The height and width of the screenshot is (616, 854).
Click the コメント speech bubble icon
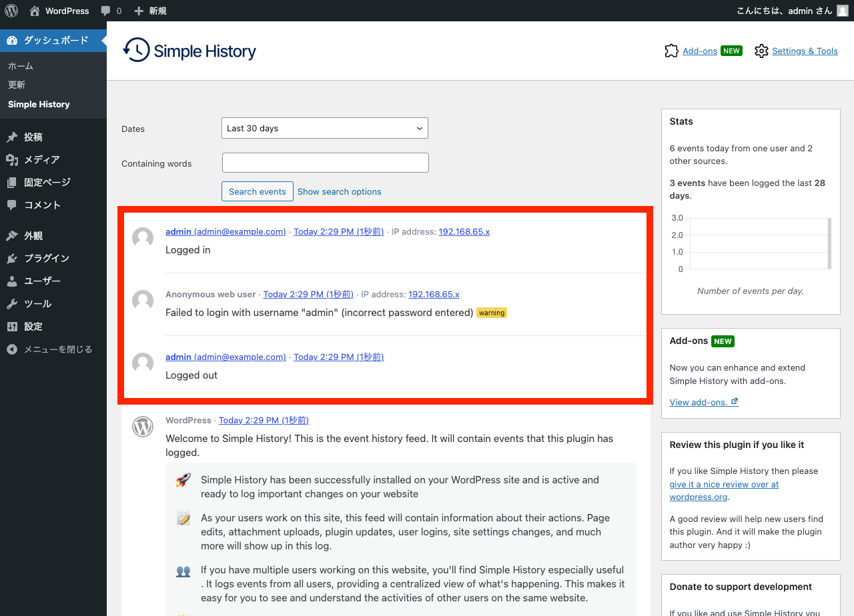click(x=12, y=205)
